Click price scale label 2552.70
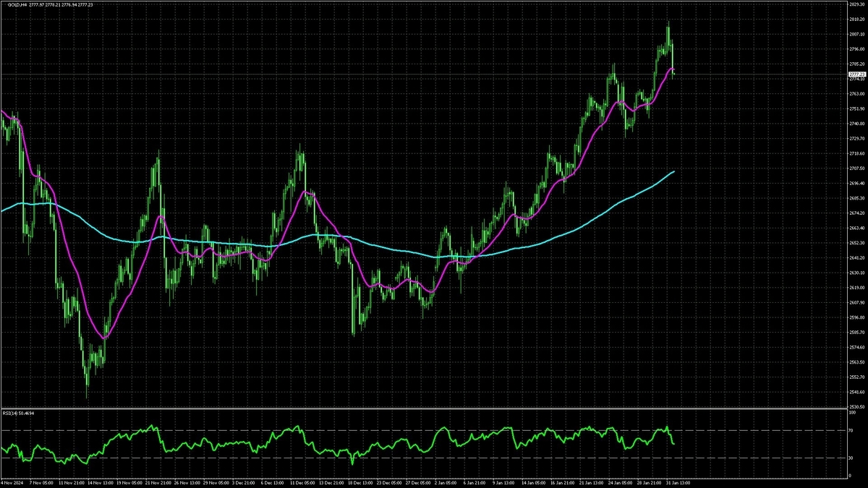 [x=856, y=377]
